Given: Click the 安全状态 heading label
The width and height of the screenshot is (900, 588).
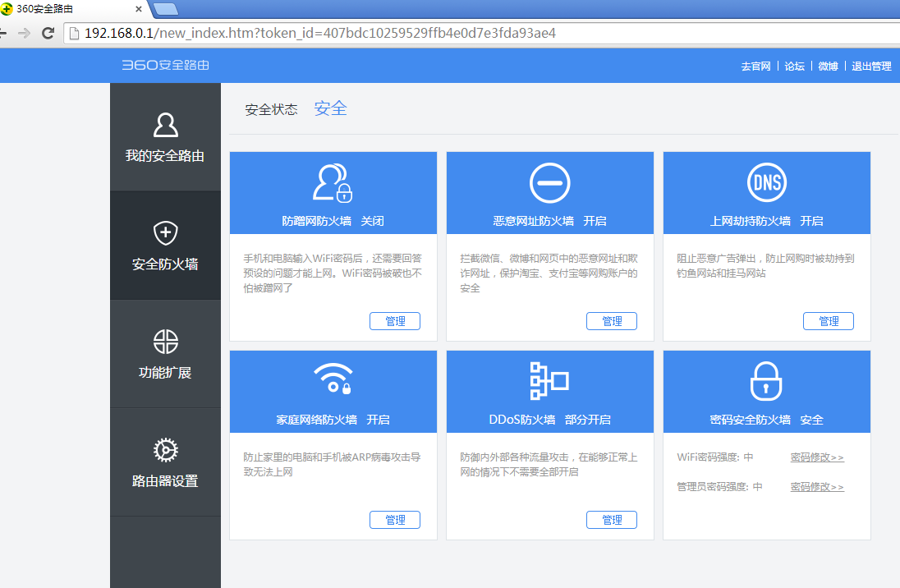Looking at the screenshot, I should (271, 109).
